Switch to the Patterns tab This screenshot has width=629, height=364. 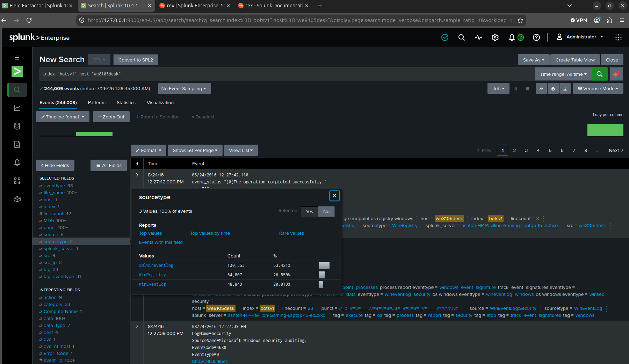pos(96,102)
